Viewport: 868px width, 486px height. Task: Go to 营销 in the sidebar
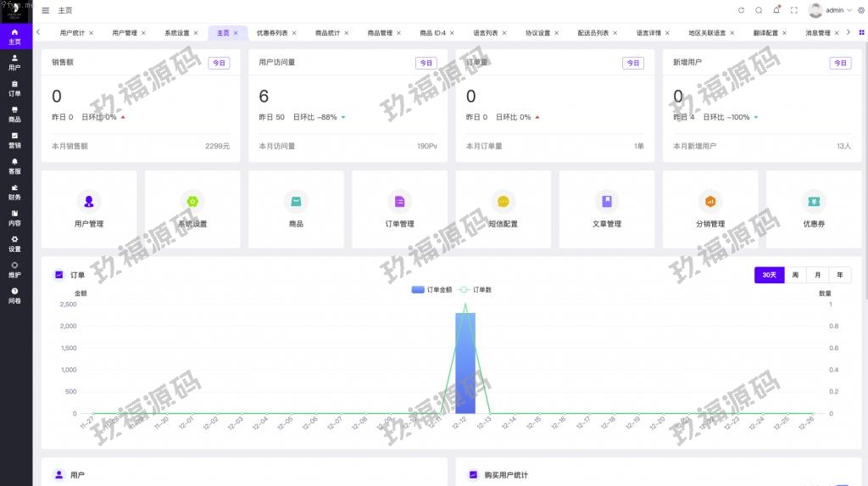click(x=14, y=140)
